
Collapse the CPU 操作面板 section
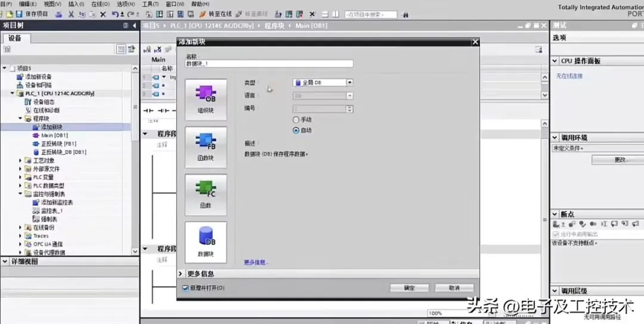[x=555, y=61]
